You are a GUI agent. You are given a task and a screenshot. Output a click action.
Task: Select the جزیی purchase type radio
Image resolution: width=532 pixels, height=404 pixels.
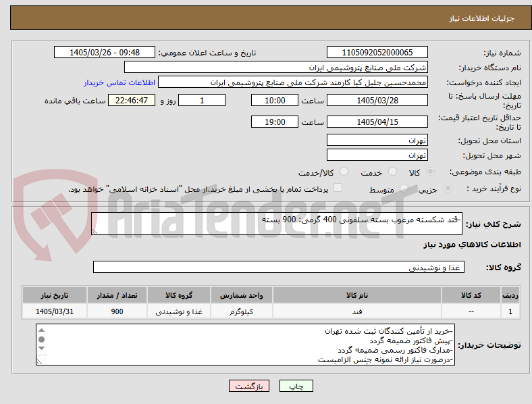(x=448, y=188)
